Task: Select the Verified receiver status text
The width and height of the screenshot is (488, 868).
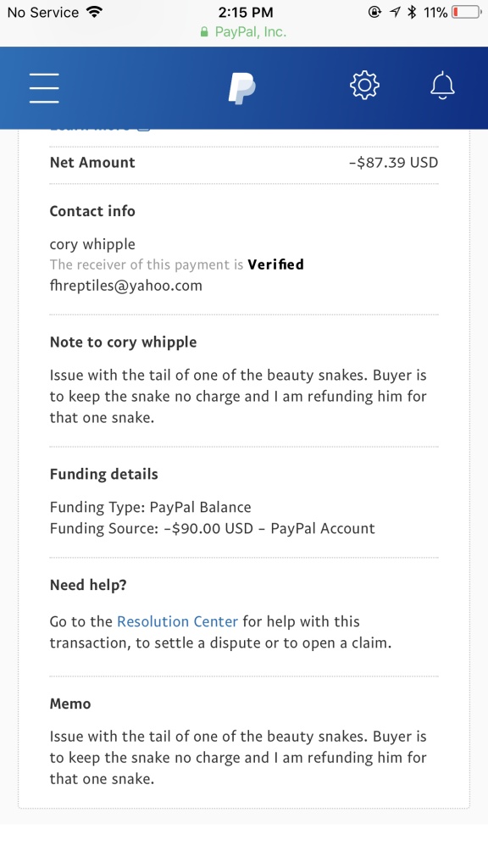Action: pos(275,264)
